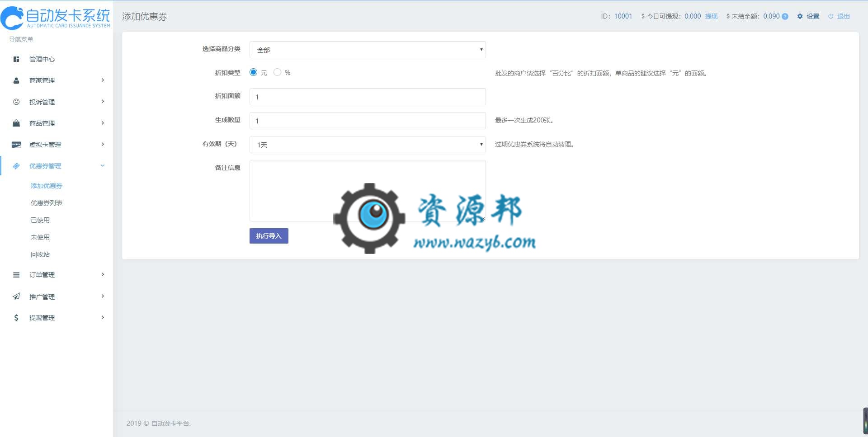This screenshot has height=437, width=868.
Task: Click the 虚拟卡管理 card icon
Action: (x=16, y=145)
